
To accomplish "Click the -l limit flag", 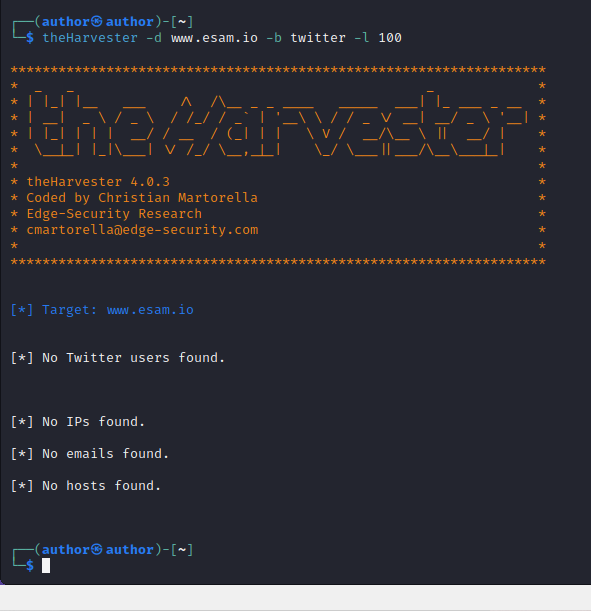I will 362,38.
